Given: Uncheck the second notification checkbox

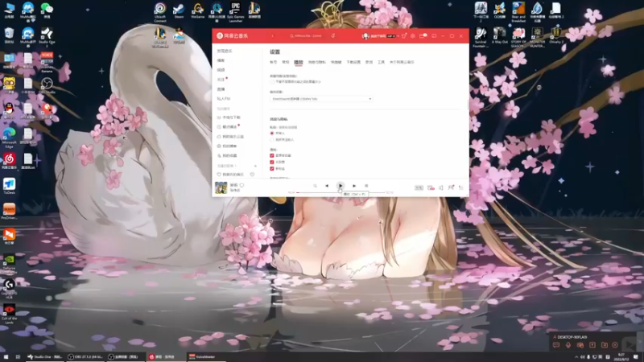Looking at the screenshot, I should click(272, 162).
